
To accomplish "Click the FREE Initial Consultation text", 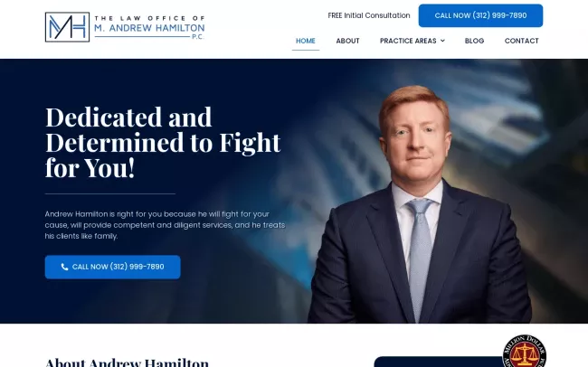I will tap(368, 15).
